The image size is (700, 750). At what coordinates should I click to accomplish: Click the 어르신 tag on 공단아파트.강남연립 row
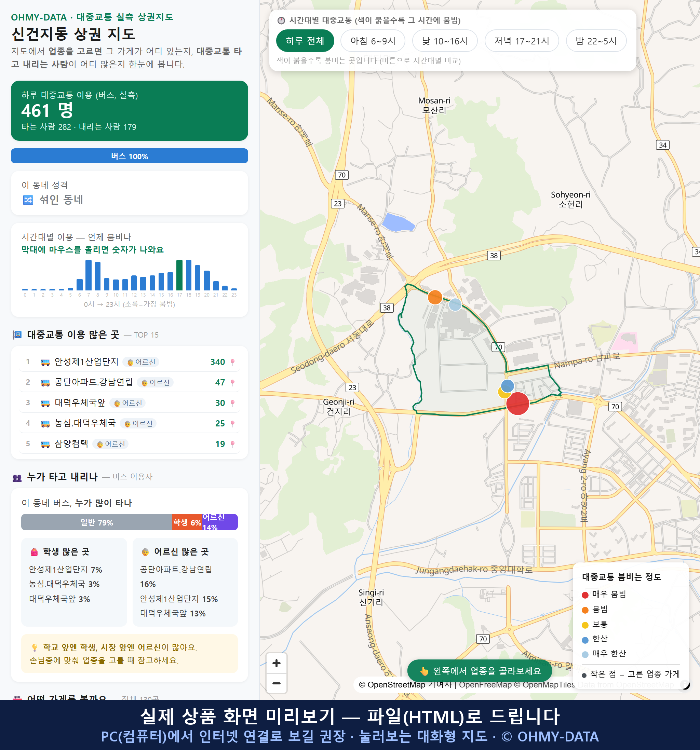[155, 383]
